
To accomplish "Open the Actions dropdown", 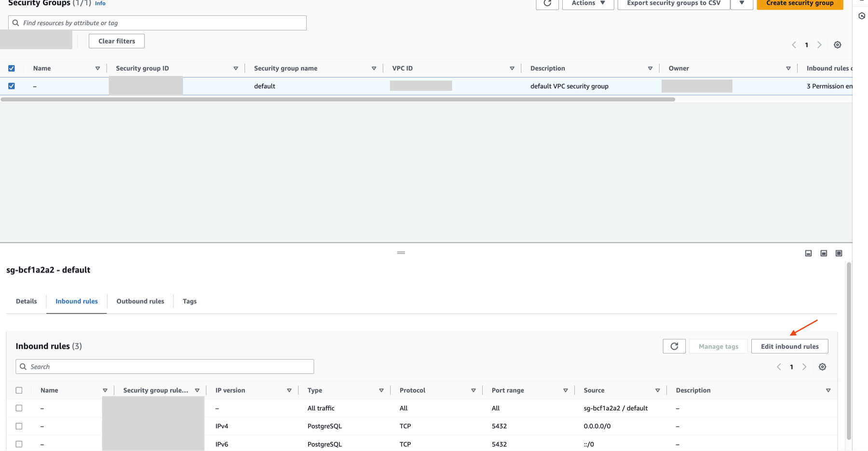I will pos(587,3).
